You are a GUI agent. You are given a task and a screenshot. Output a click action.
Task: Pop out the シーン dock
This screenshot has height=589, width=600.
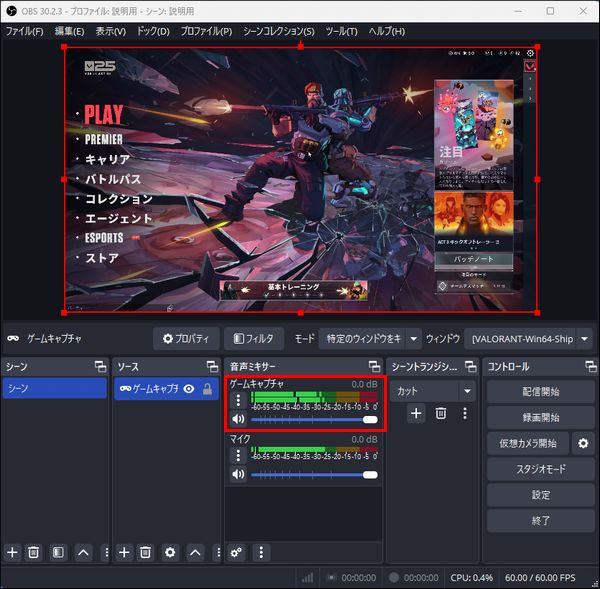[x=101, y=367]
